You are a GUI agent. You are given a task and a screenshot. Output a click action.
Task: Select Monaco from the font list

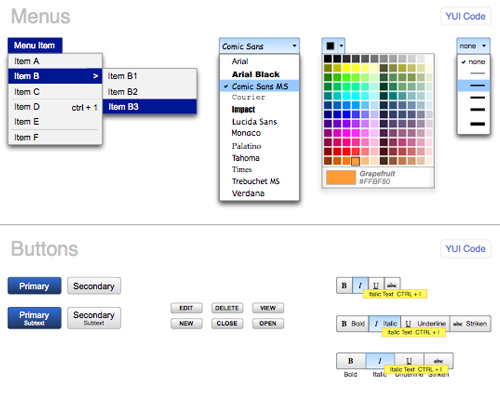click(x=259, y=133)
